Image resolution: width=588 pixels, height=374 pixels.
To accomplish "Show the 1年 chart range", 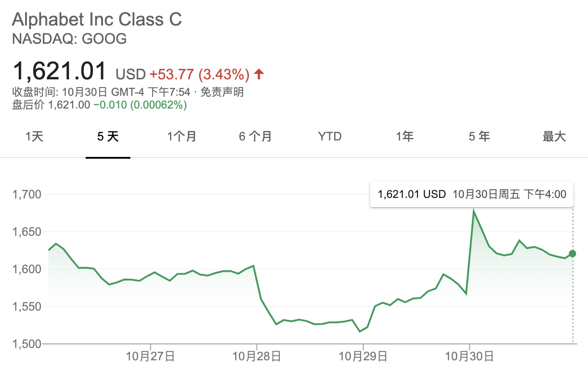I will click(404, 136).
